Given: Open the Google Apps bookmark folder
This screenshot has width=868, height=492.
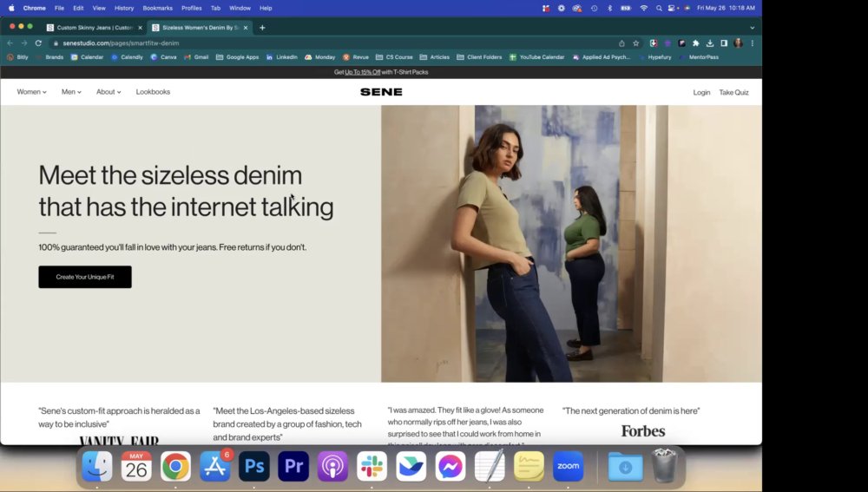Looking at the screenshot, I should pos(238,57).
